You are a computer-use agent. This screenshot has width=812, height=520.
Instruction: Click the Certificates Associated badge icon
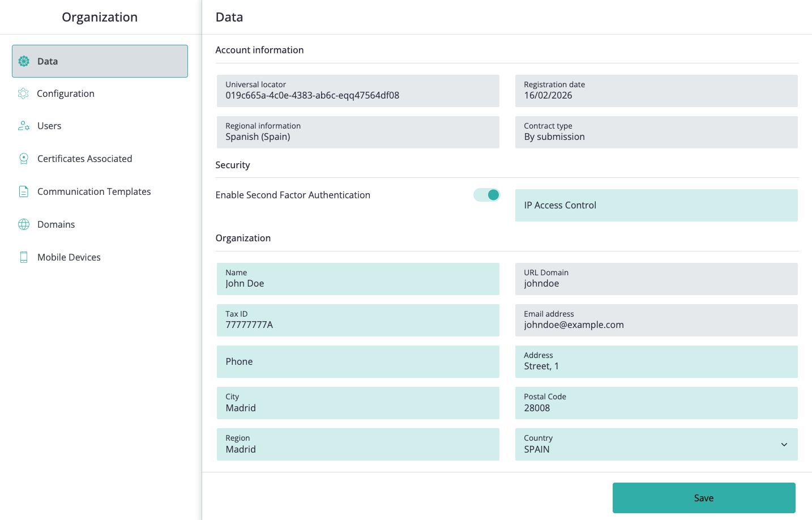(24, 159)
